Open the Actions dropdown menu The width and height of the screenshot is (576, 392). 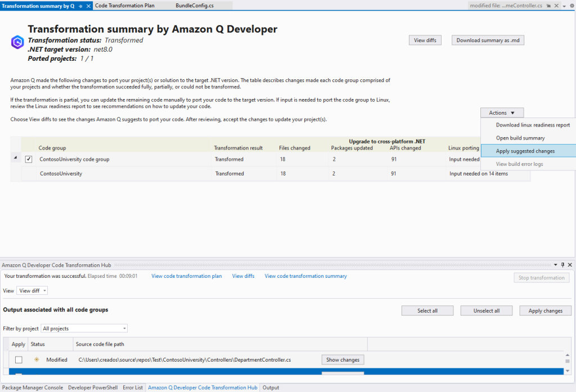click(501, 112)
